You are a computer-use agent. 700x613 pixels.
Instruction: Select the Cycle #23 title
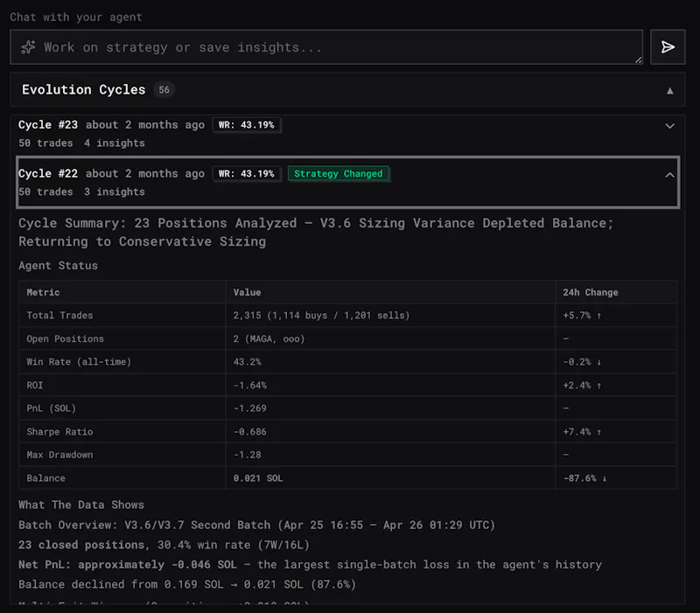click(48, 125)
